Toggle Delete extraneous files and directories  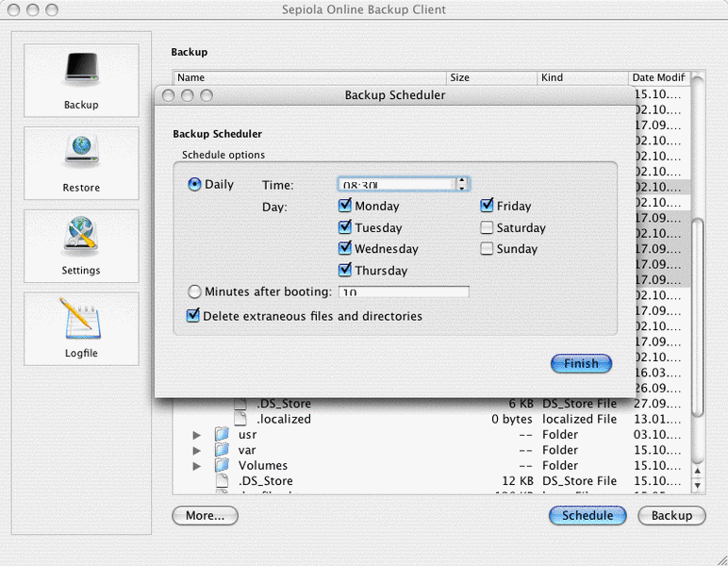tap(193, 315)
